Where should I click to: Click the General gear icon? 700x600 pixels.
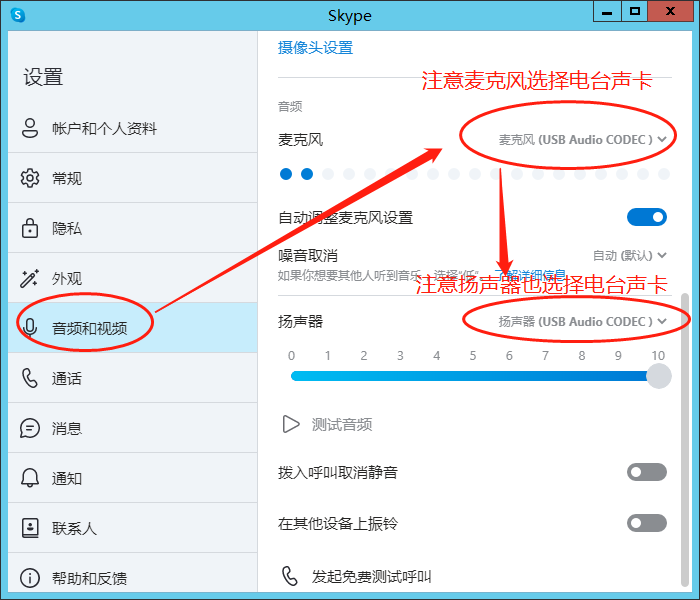pos(30,178)
